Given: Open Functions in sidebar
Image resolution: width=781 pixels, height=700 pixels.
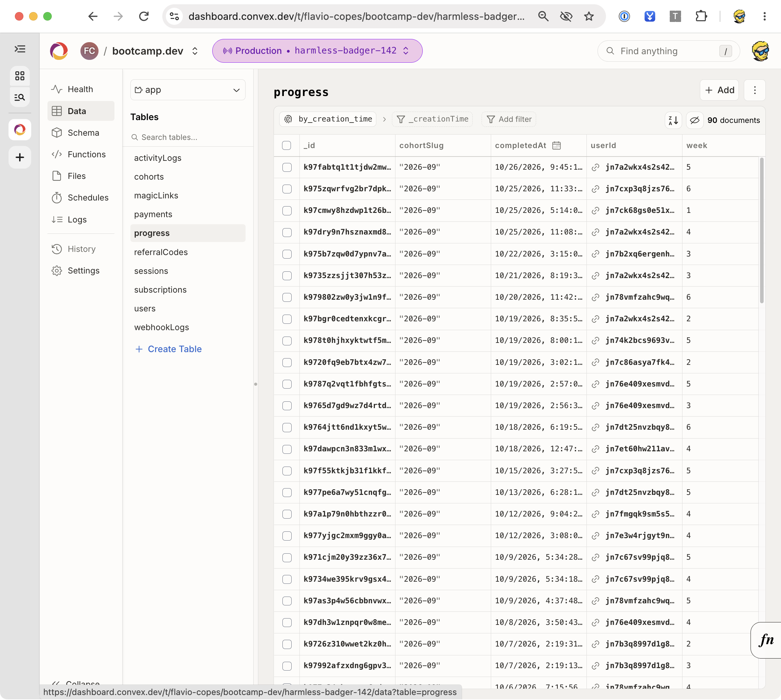Looking at the screenshot, I should [x=80, y=154].
